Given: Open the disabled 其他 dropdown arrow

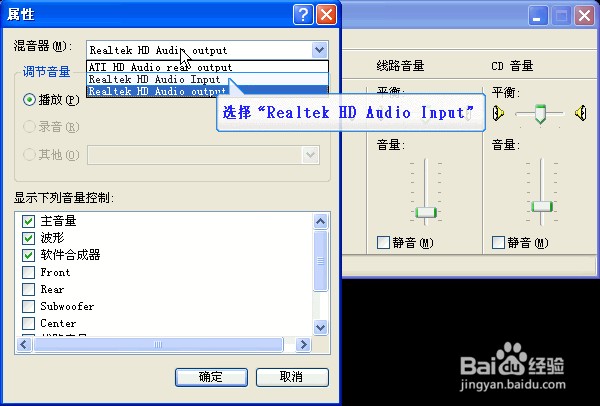Looking at the screenshot, I should coord(310,155).
